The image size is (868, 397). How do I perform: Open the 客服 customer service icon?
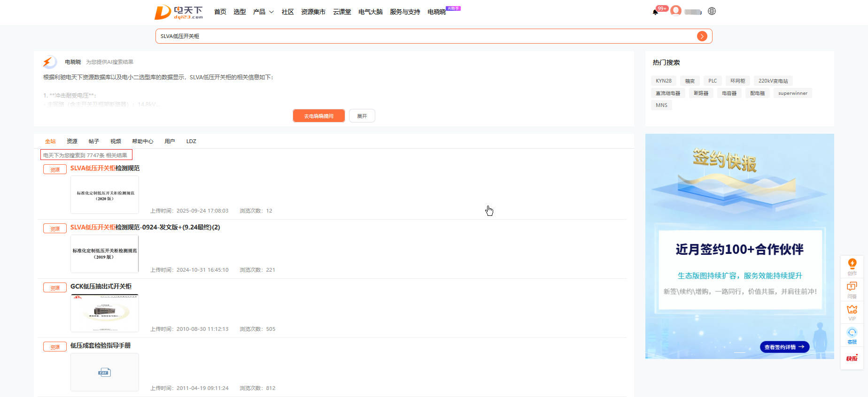coord(852,335)
